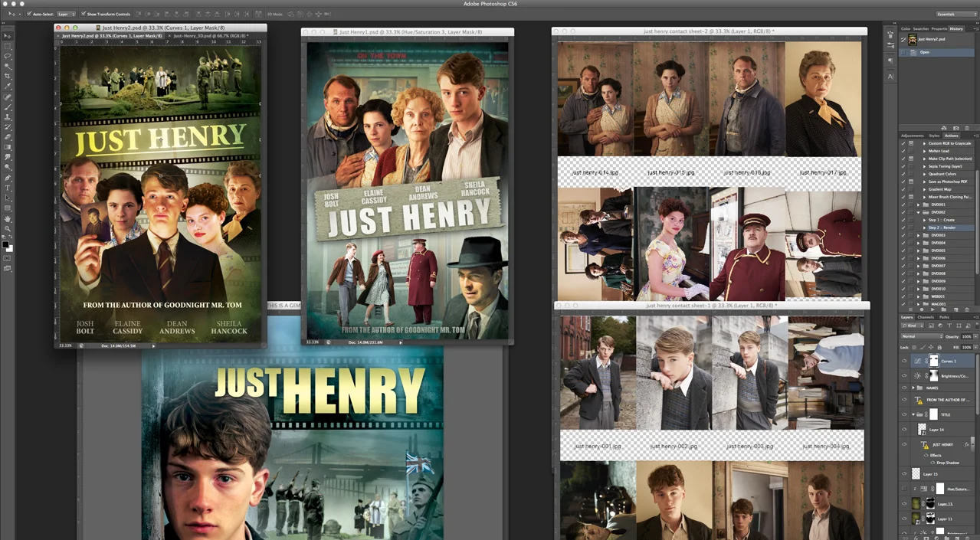
Task: Select the Hand tool
Action: pos(8,219)
